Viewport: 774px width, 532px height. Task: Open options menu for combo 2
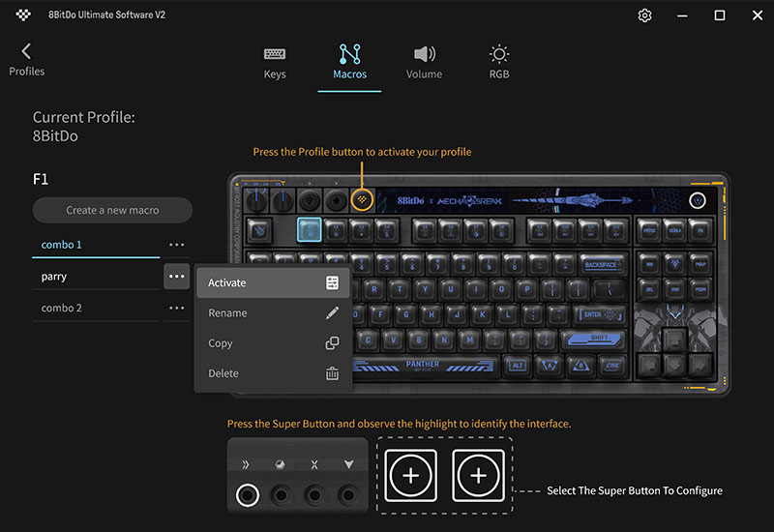click(177, 308)
